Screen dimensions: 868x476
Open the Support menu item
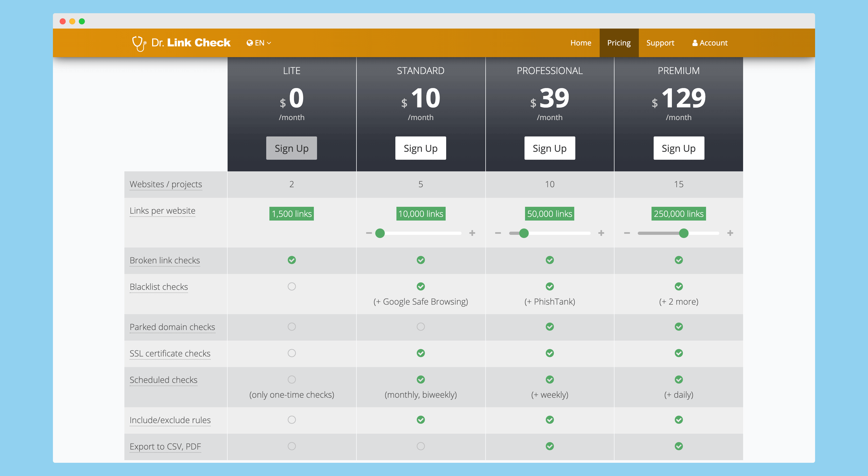pos(660,42)
